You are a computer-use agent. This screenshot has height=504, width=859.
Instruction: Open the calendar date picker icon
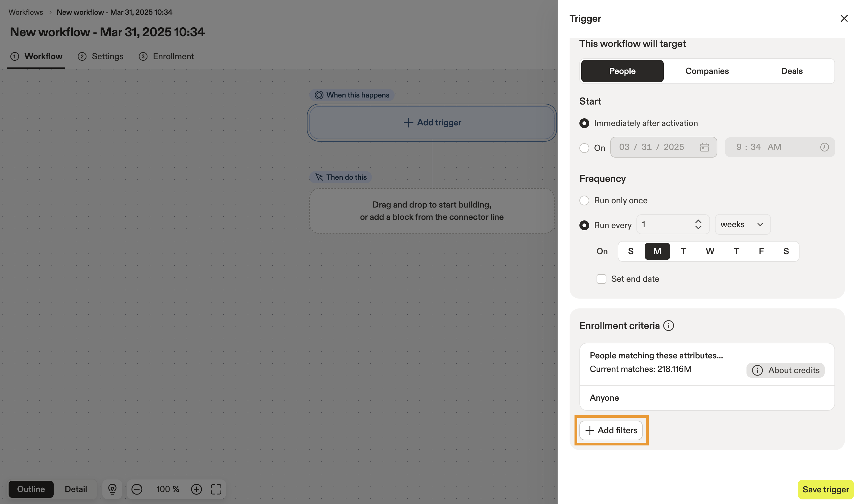point(704,147)
